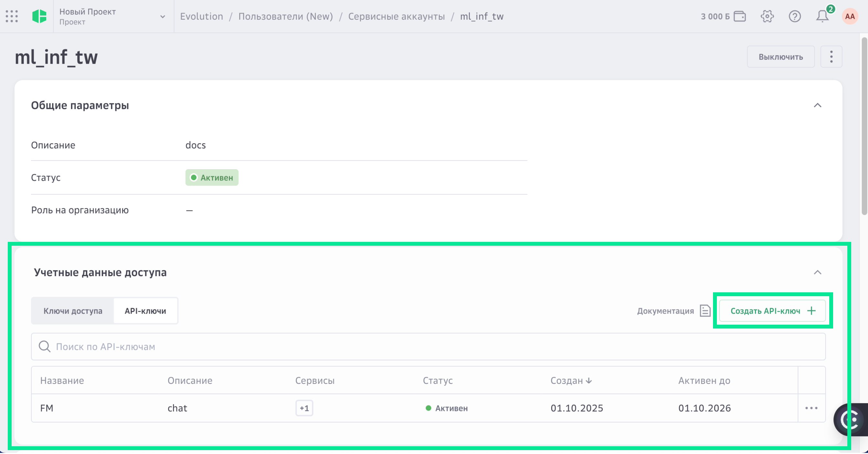868x454 pixels.
Task: Go to Сервисные аккаунты breadcrumb
Action: coord(396,16)
